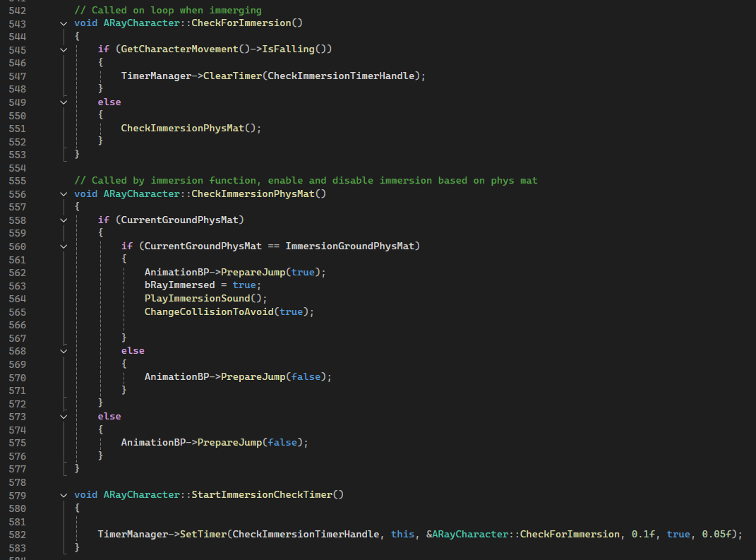The image size is (756, 560).
Task: Collapse the else block at line 549
Action: 64,102
